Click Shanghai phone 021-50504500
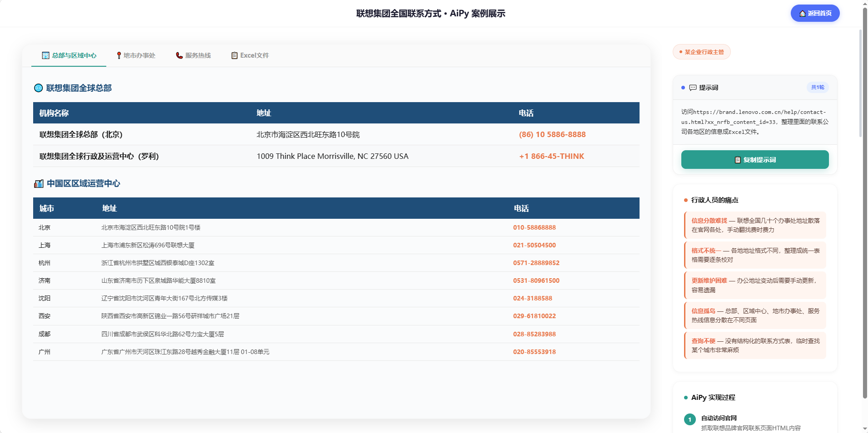Viewport: 868px width, 433px height. click(535, 245)
